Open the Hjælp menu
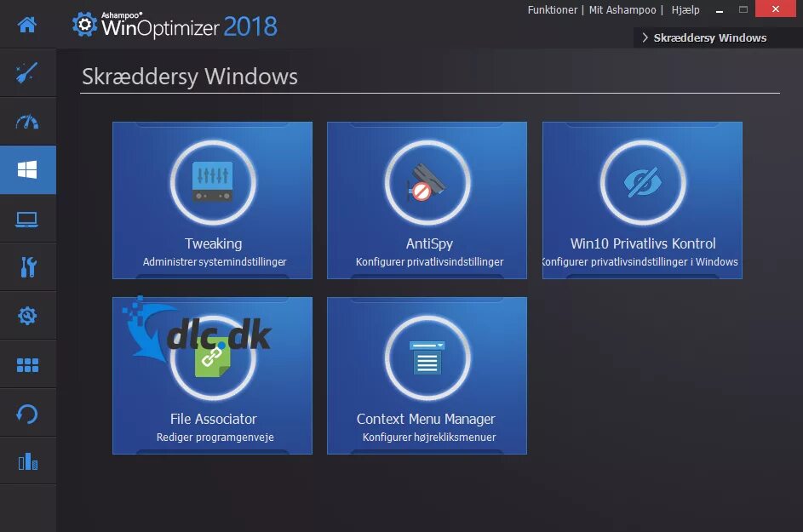Viewport: 803px width, 532px height. point(685,9)
